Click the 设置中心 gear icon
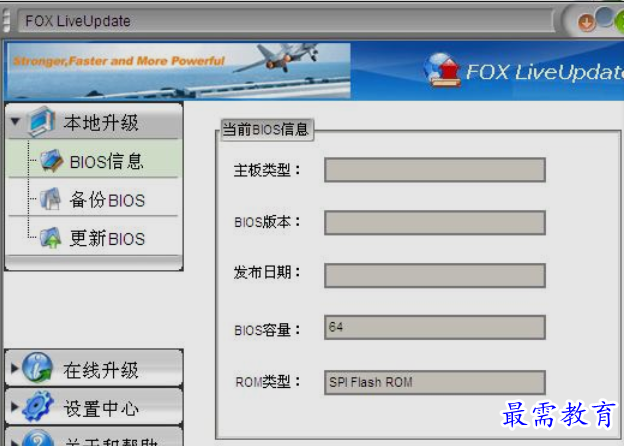The width and height of the screenshot is (624, 446). [x=38, y=406]
